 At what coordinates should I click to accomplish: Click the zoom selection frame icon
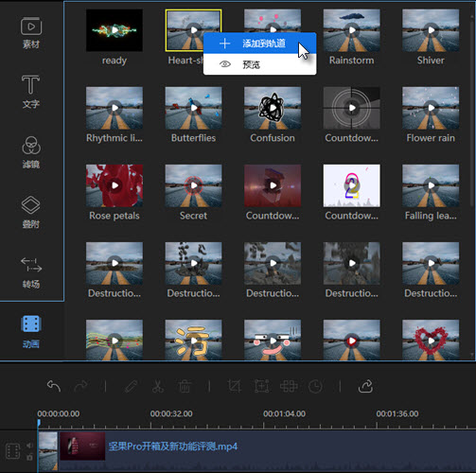coord(261,386)
